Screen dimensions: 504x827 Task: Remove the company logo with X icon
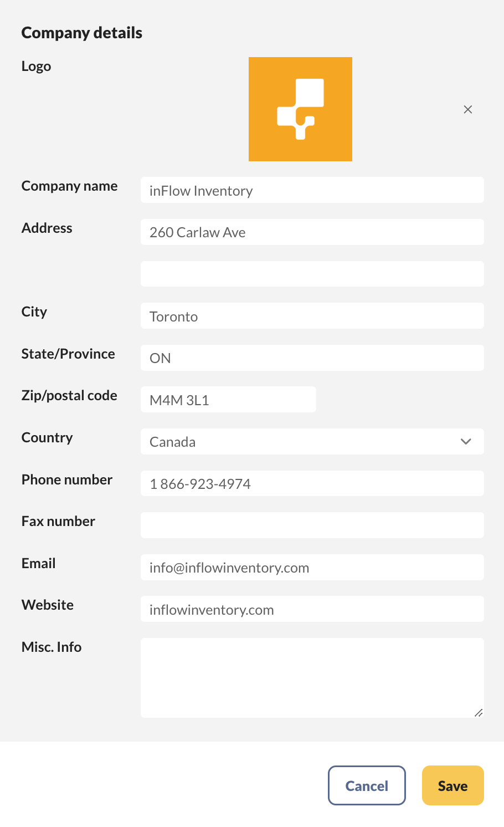468,109
